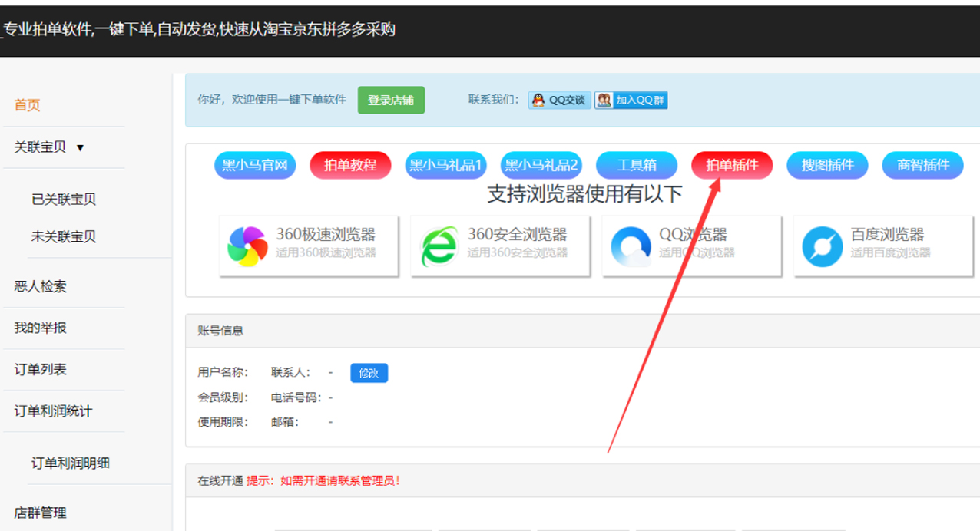Click the QQ浏览器 cloud logo icon

coord(631,246)
